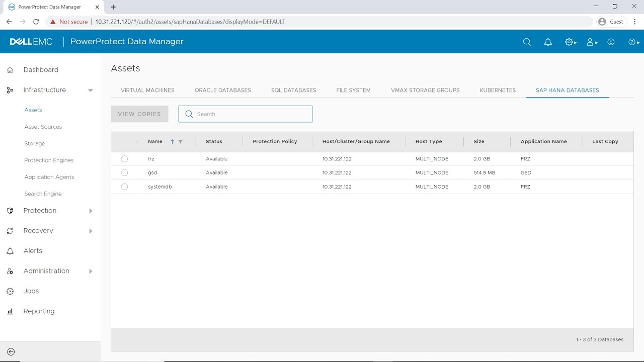Screen dimensions: 644x362
Task: Close the PowerProtect Data Manager browser tab
Action: coord(97,7)
